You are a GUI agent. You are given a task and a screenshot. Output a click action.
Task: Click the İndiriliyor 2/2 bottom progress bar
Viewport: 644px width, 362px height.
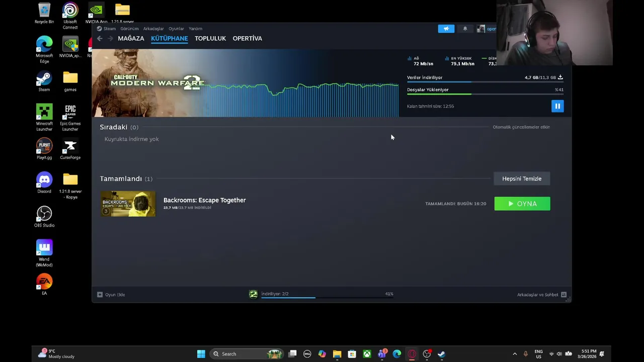coord(327,298)
